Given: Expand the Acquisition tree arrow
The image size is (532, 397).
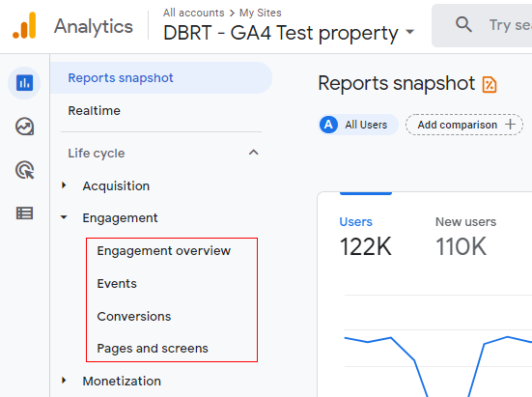Looking at the screenshot, I should pos(64,185).
